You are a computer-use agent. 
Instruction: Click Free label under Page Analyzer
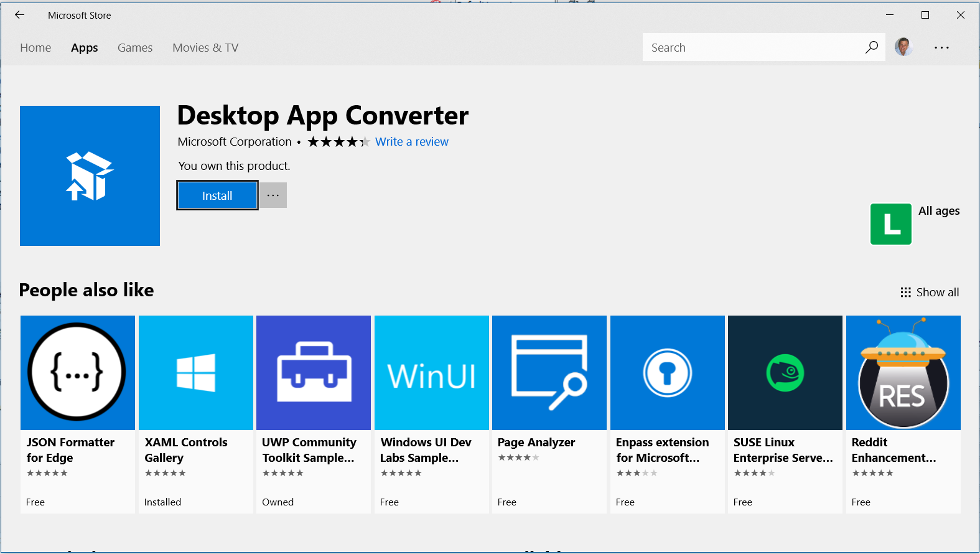coord(507,502)
